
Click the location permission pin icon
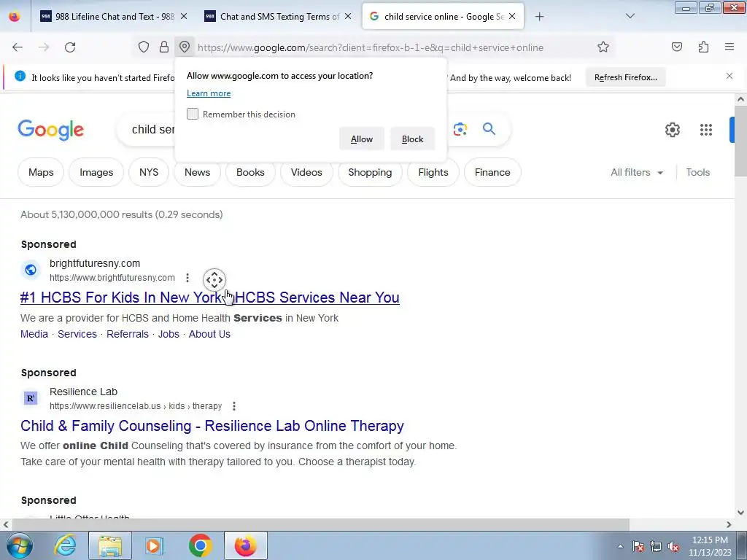point(185,47)
